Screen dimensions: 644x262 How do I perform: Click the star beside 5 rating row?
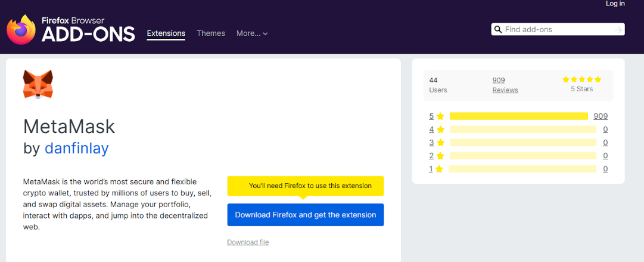point(440,116)
